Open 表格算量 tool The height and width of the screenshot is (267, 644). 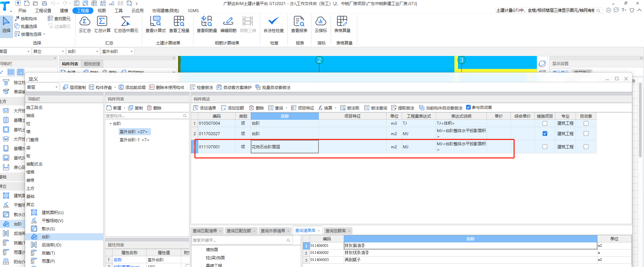[x=342, y=24]
